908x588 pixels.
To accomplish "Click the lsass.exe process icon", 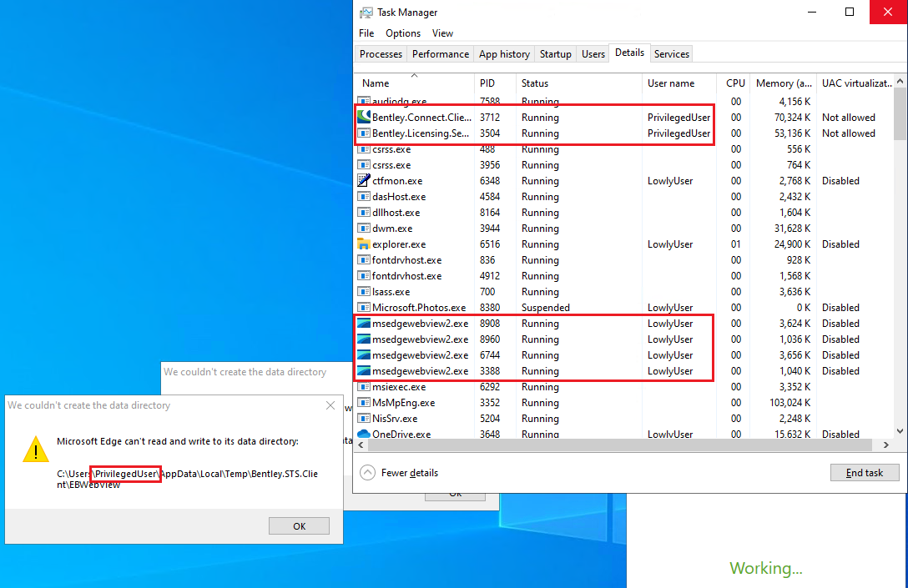I will (x=364, y=291).
